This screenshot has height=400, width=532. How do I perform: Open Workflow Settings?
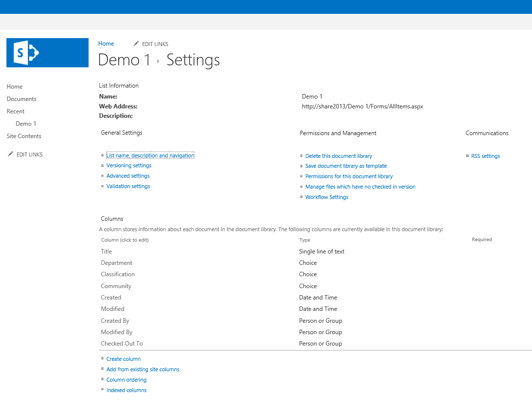pos(327,197)
